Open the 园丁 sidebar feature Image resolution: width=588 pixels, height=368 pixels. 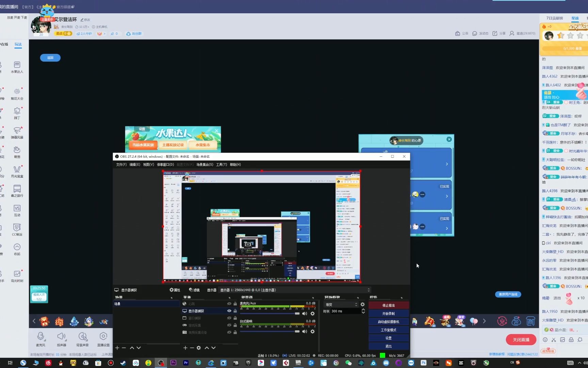[x=17, y=113]
